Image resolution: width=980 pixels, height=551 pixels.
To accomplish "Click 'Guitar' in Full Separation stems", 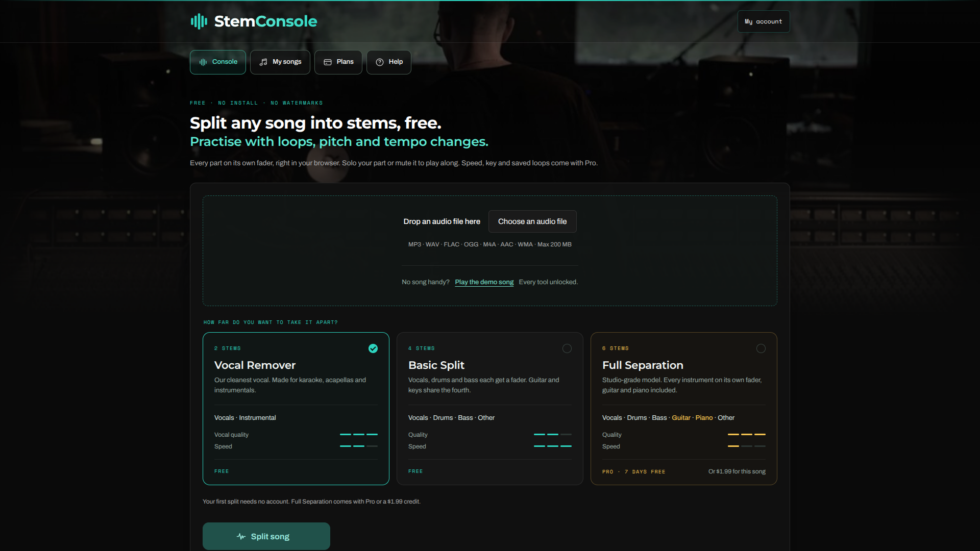I will click(681, 418).
